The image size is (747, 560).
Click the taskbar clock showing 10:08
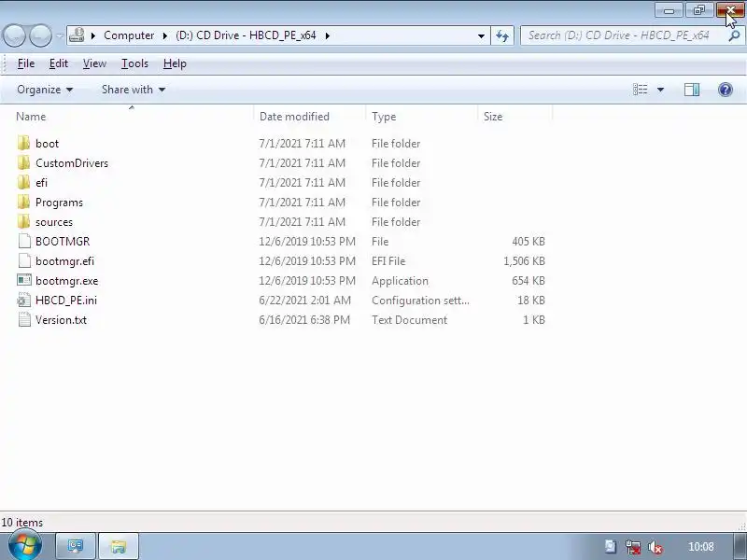701,547
